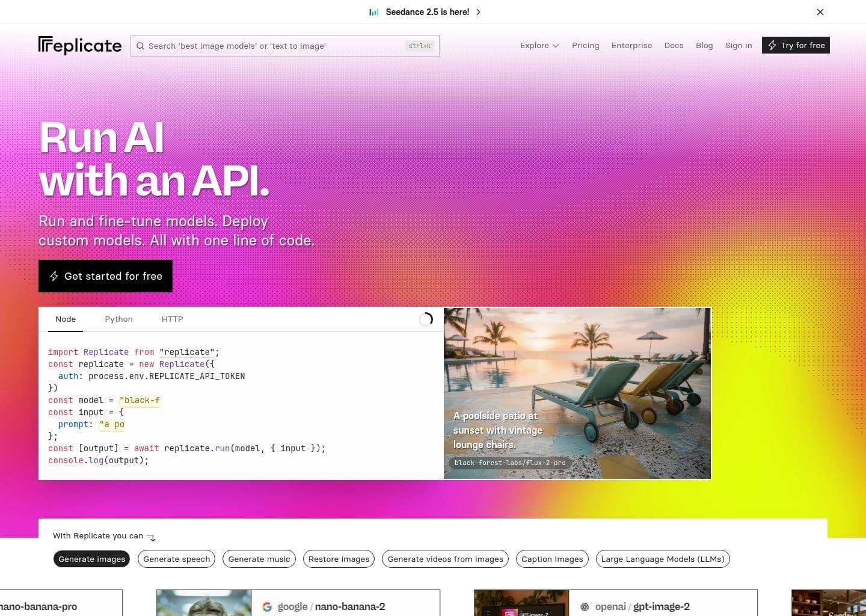Image resolution: width=866 pixels, height=616 pixels.
Task: Click the REPLICATE_API_TOKEN text in code
Action: pos(197,376)
